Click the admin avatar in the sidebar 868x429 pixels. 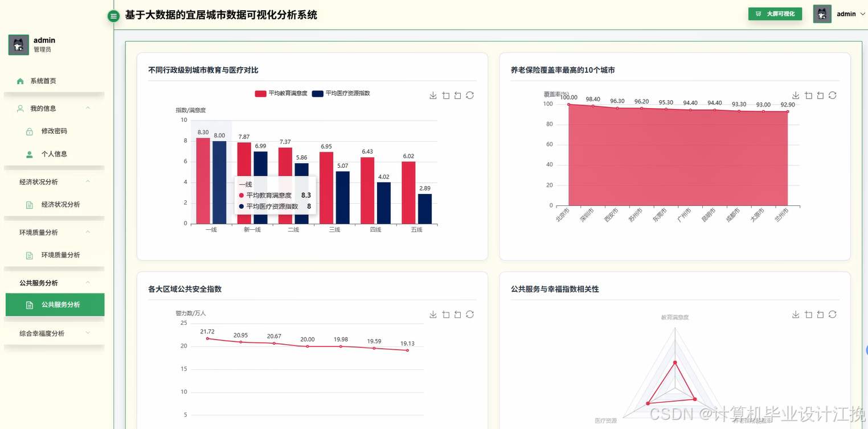(19, 45)
